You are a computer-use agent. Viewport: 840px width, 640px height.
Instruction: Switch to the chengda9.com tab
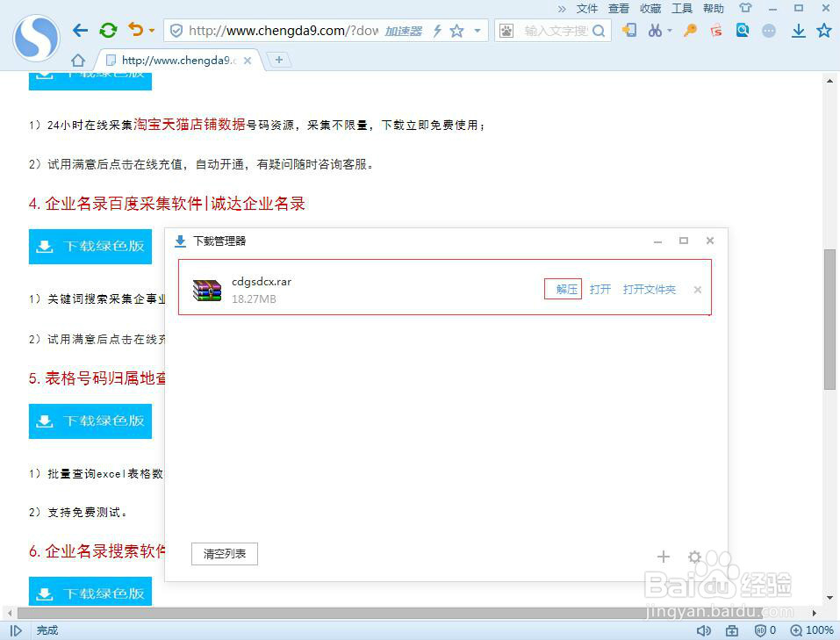point(167,60)
